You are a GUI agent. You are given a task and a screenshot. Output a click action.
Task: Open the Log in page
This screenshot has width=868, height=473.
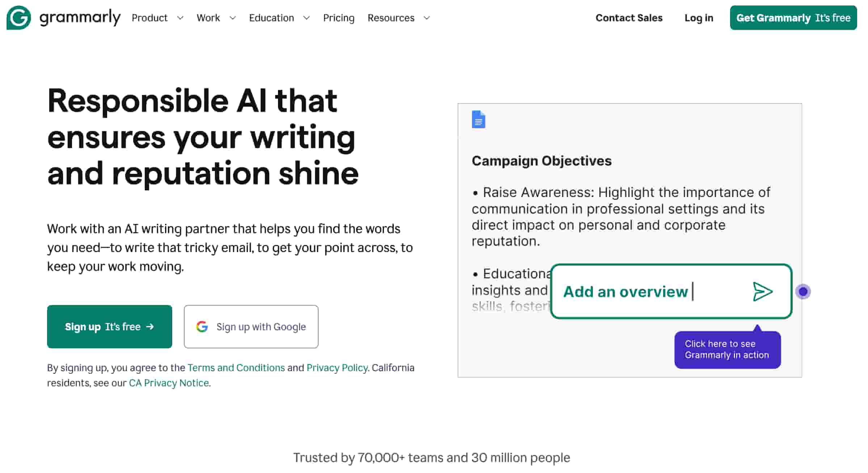(x=698, y=18)
